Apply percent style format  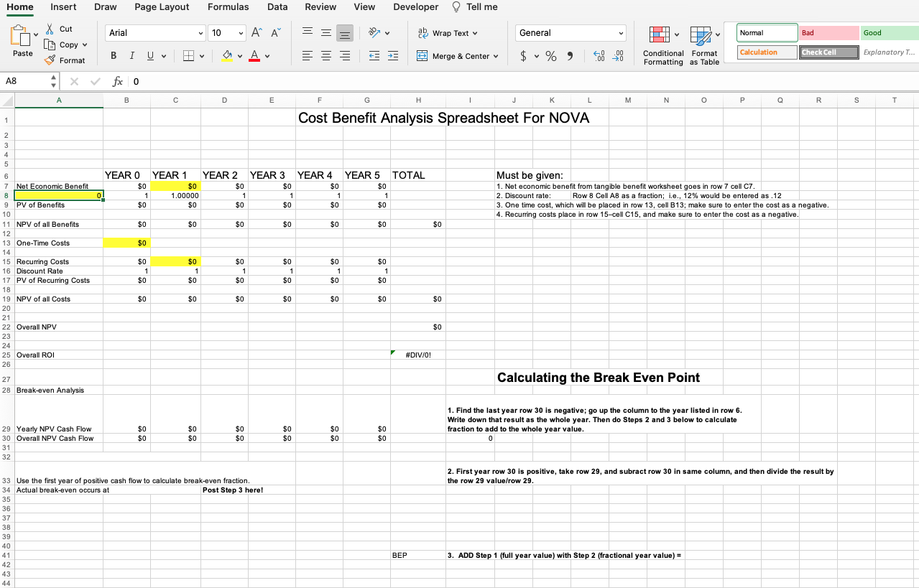(551, 56)
